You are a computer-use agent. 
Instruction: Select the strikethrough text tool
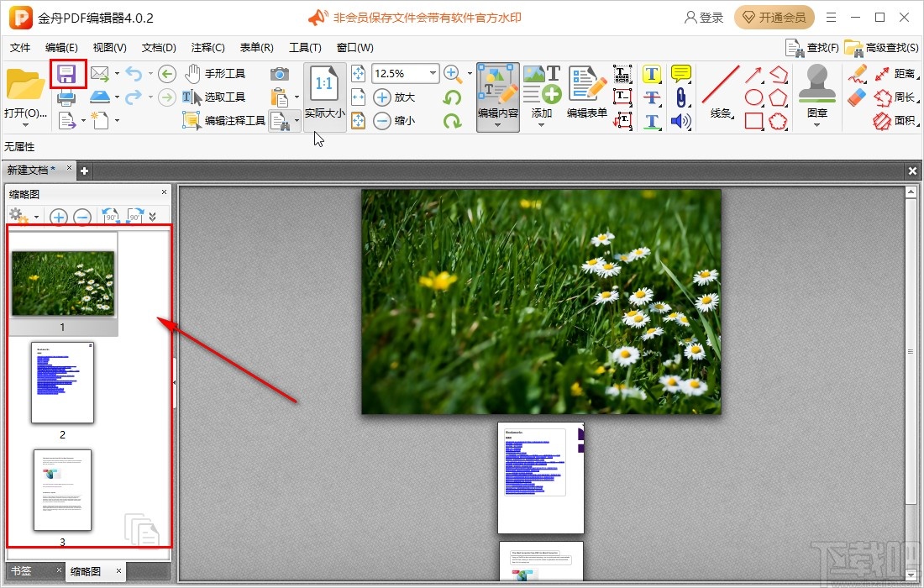[651, 97]
